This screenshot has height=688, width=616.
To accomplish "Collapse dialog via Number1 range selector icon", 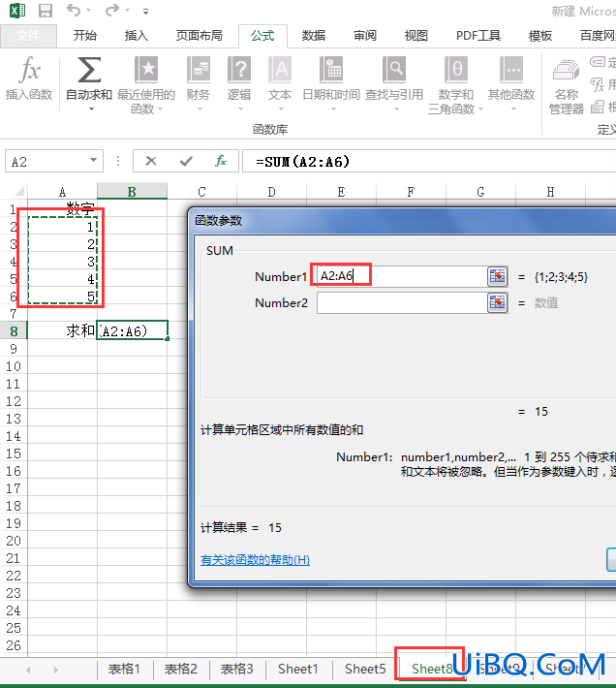I will tap(497, 276).
